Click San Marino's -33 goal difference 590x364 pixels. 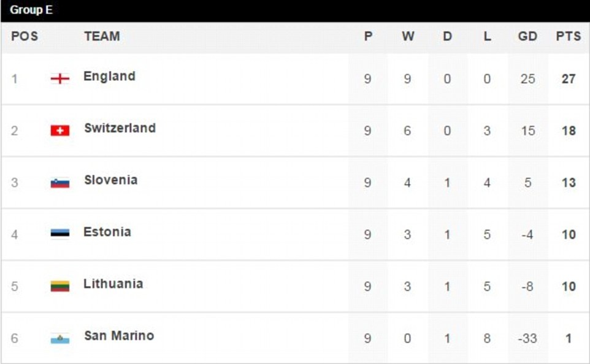tap(527, 338)
